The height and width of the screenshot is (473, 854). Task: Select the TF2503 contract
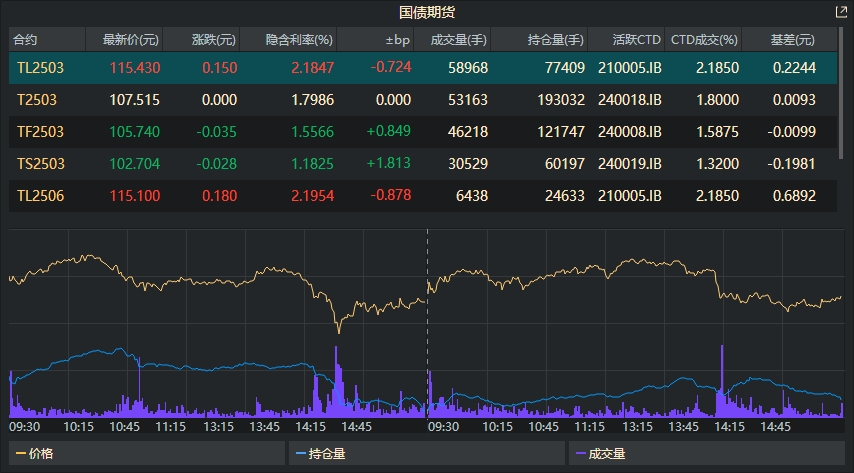(x=38, y=131)
